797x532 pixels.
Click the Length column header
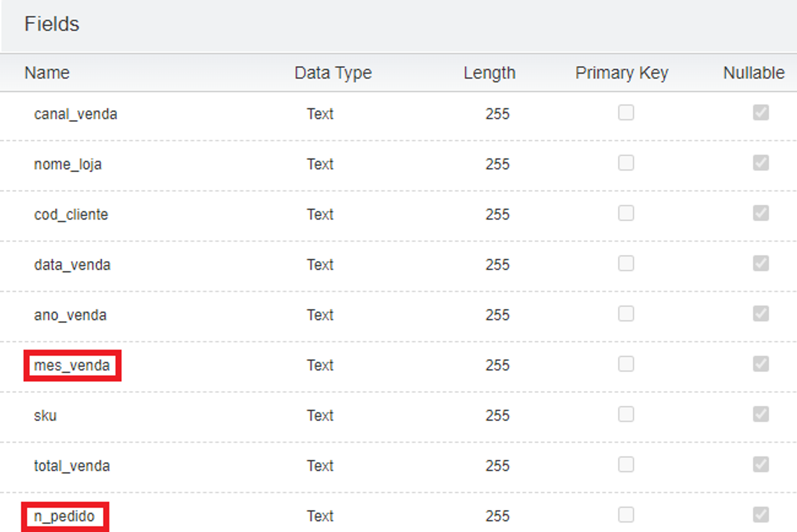[489, 73]
